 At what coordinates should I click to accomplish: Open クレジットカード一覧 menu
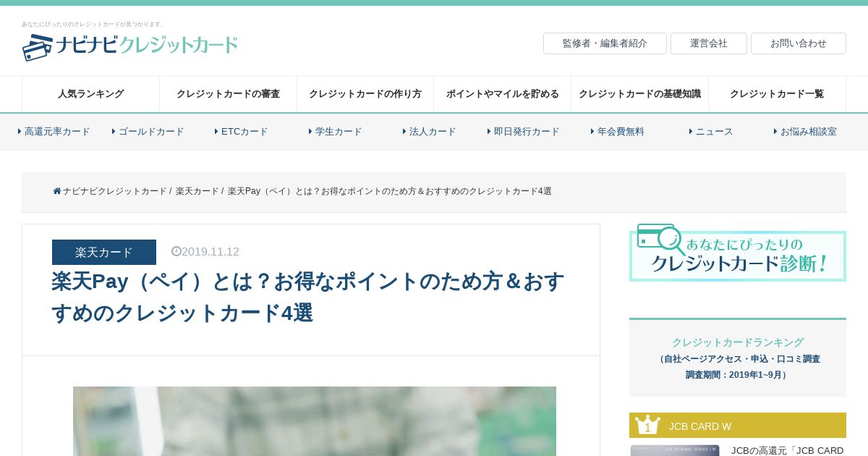click(x=777, y=94)
